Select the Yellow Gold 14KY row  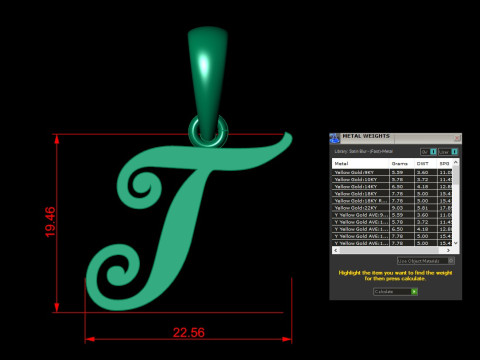coord(392,186)
